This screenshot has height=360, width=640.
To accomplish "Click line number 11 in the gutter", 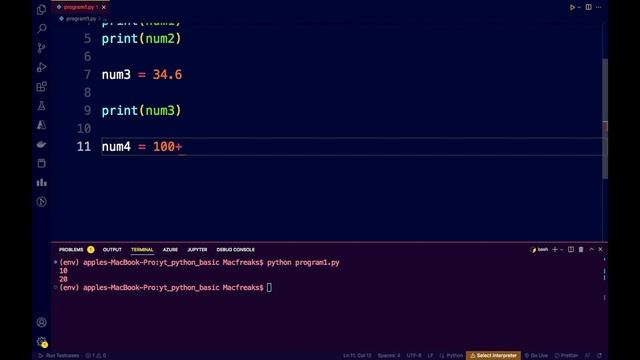I will (x=84, y=147).
